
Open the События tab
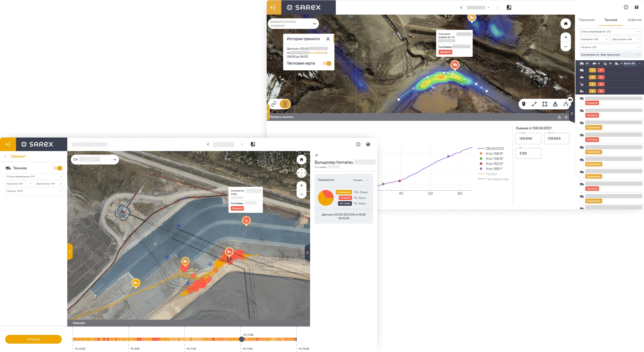[x=634, y=20]
